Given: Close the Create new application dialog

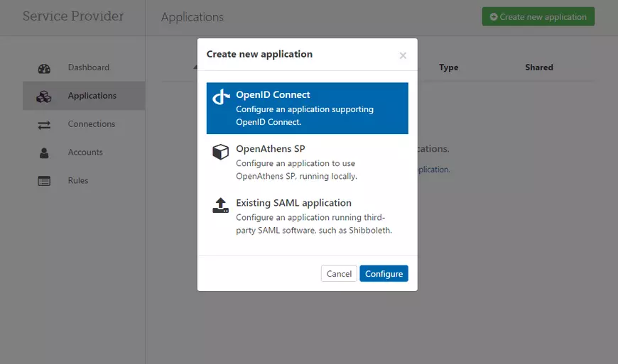Looking at the screenshot, I should [x=403, y=55].
